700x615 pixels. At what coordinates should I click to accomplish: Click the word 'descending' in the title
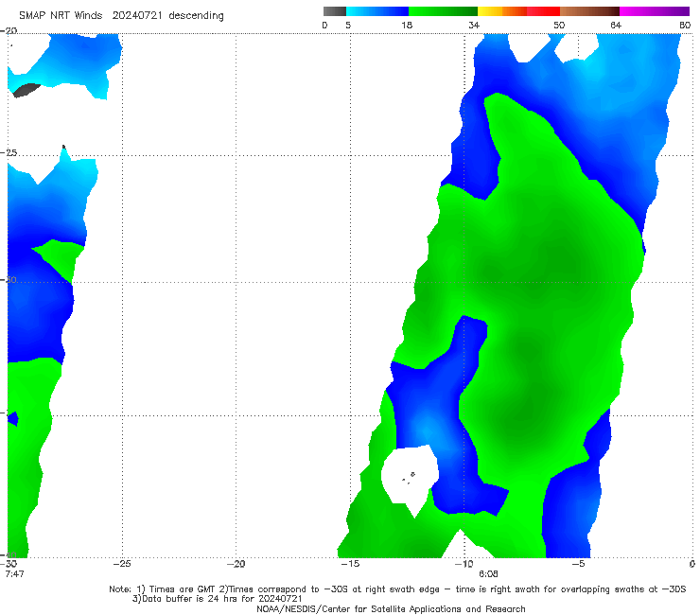pyautogui.click(x=197, y=16)
